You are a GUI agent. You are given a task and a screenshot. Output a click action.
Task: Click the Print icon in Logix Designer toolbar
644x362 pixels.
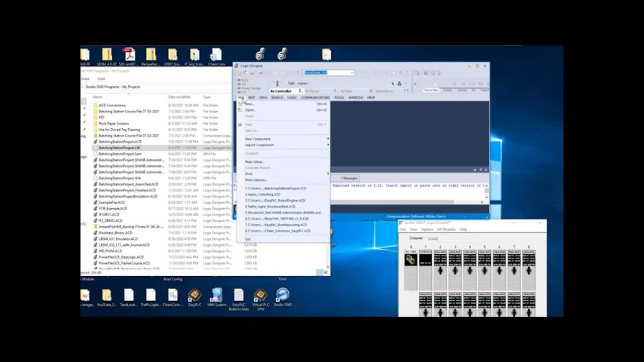pos(261,73)
